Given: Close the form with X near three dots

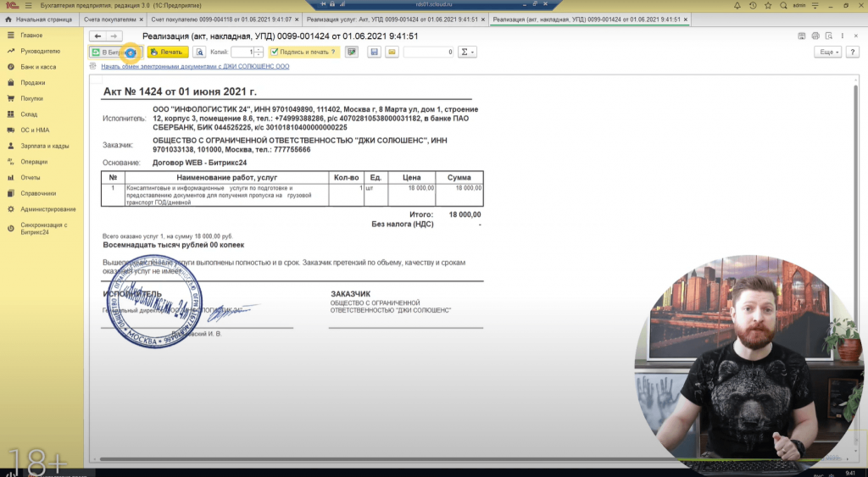Looking at the screenshot, I should tap(856, 36).
